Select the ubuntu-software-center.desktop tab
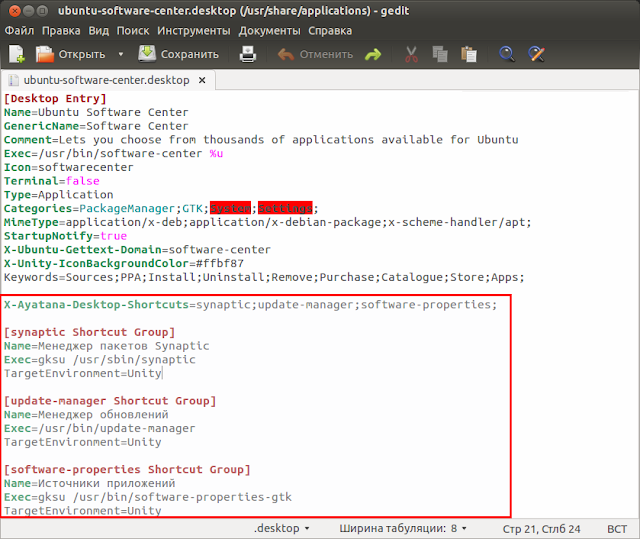The height and width of the screenshot is (539, 640). coord(107,80)
